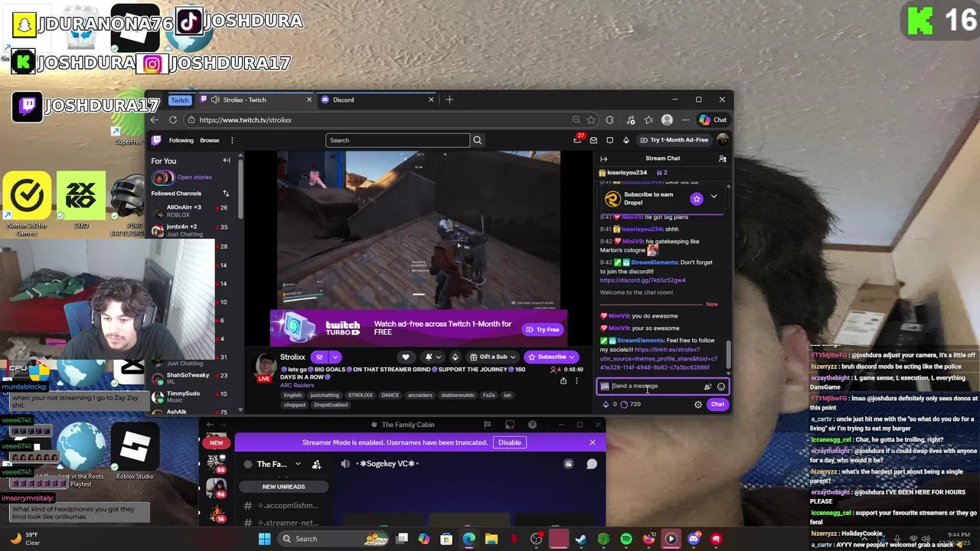Click Discord inbox flag icon

(487, 425)
